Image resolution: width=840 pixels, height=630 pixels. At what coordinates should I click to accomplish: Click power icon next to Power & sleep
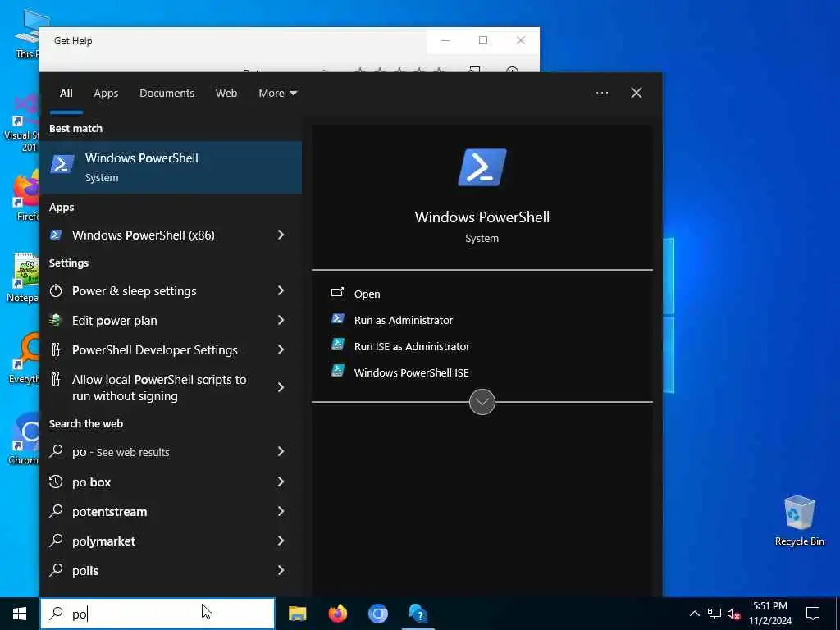pos(56,291)
